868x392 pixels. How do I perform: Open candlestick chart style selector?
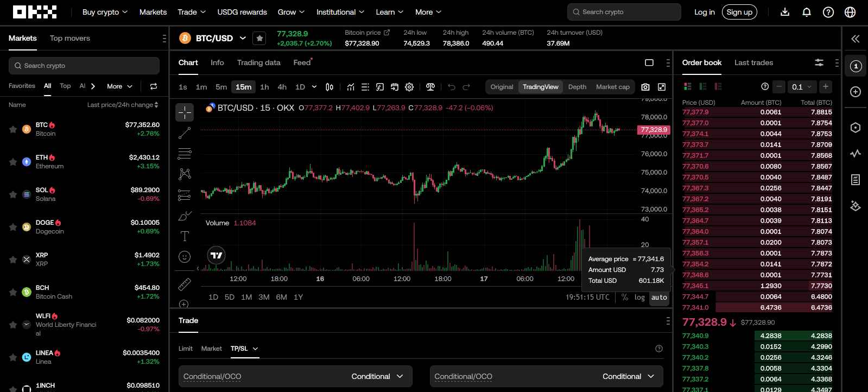tap(330, 87)
